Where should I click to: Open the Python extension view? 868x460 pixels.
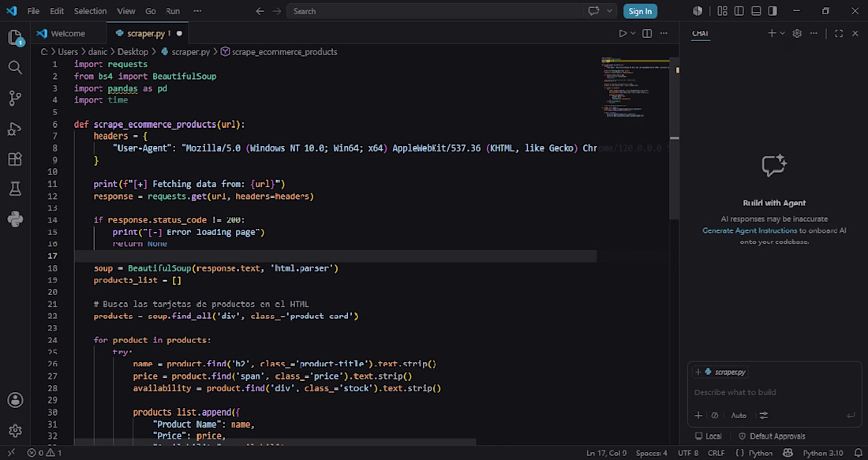[x=15, y=219]
